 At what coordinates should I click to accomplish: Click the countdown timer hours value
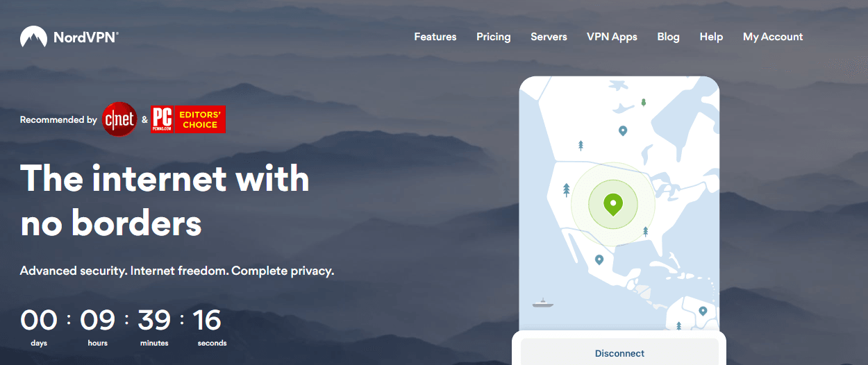tap(97, 320)
